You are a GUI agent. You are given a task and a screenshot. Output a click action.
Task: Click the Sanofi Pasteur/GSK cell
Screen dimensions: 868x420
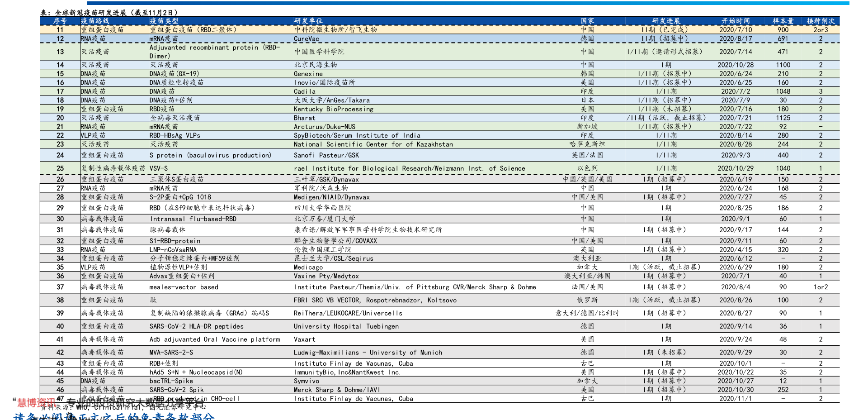click(326, 155)
